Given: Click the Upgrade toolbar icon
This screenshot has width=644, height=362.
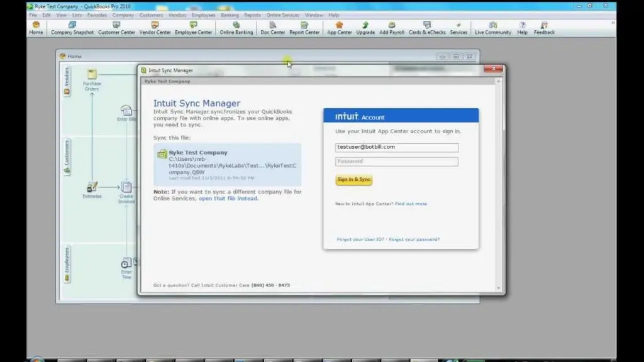Looking at the screenshot, I should tap(365, 28).
